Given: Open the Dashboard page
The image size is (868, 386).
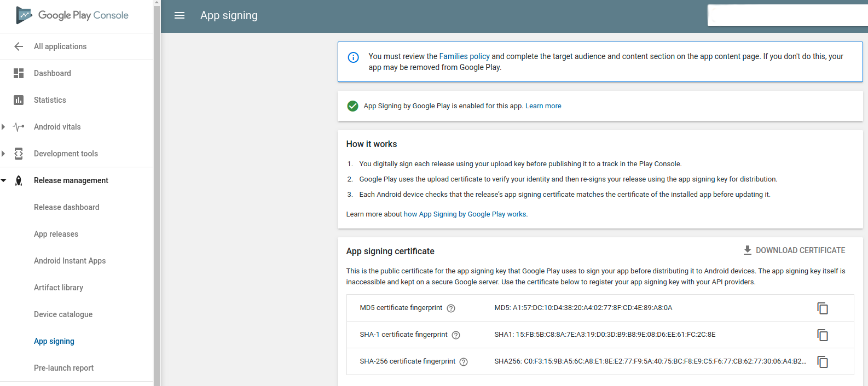Looking at the screenshot, I should click(x=53, y=73).
